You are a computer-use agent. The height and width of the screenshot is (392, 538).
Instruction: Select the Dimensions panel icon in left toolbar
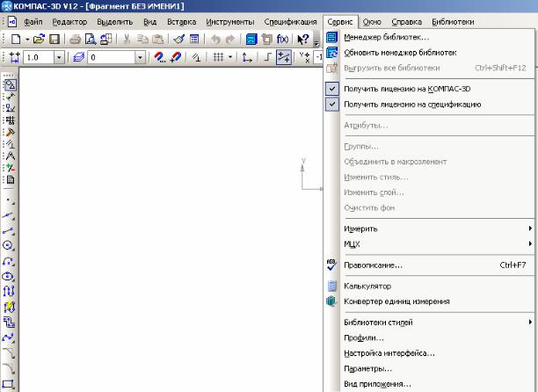tap(10, 97)
